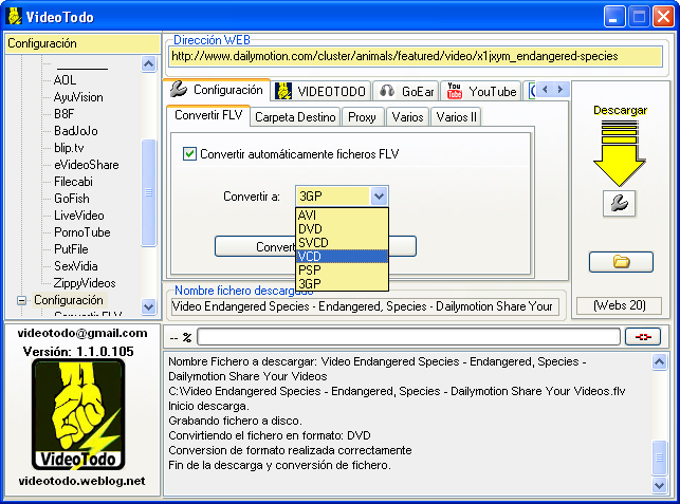Open the YouTube tab

[481, 91]
